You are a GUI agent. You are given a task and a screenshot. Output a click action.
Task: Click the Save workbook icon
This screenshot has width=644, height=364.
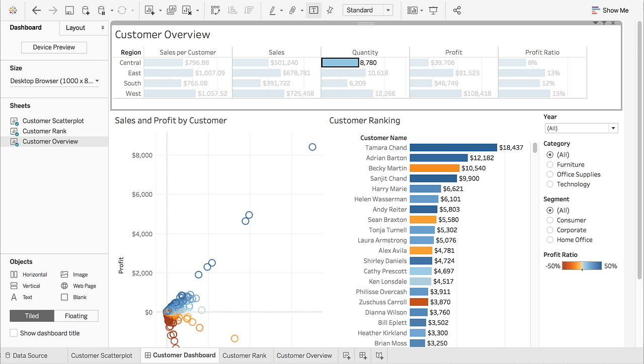click(x=68, y=10)
